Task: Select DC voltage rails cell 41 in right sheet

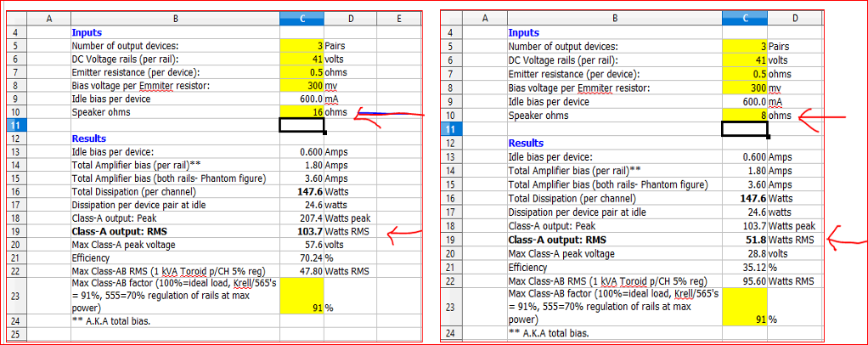Action: 744,60
